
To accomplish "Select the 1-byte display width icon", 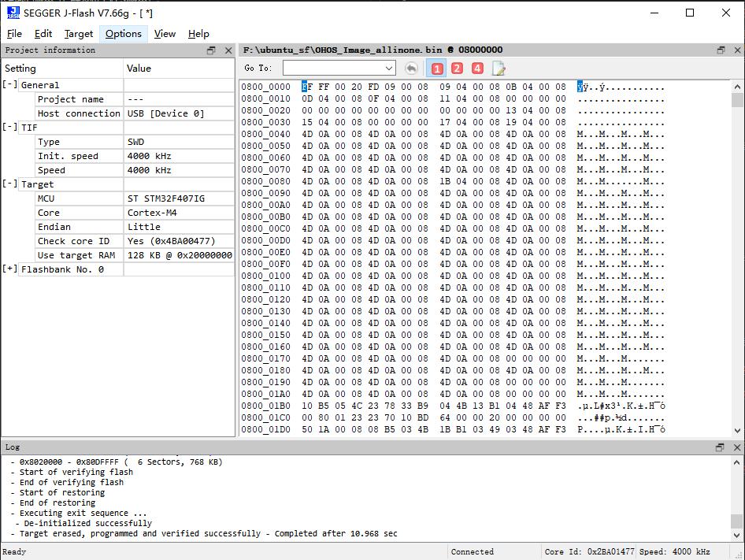I will coord(436,69).
